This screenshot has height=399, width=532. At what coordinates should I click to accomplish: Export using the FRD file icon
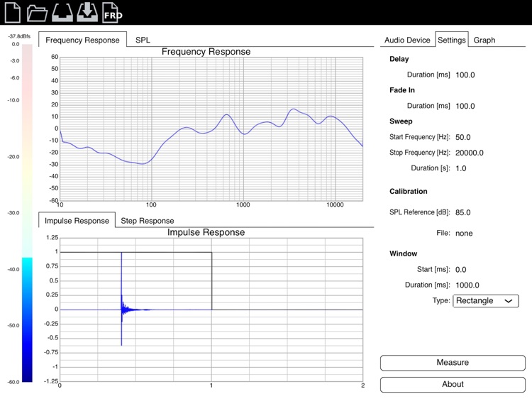[112, 13]
